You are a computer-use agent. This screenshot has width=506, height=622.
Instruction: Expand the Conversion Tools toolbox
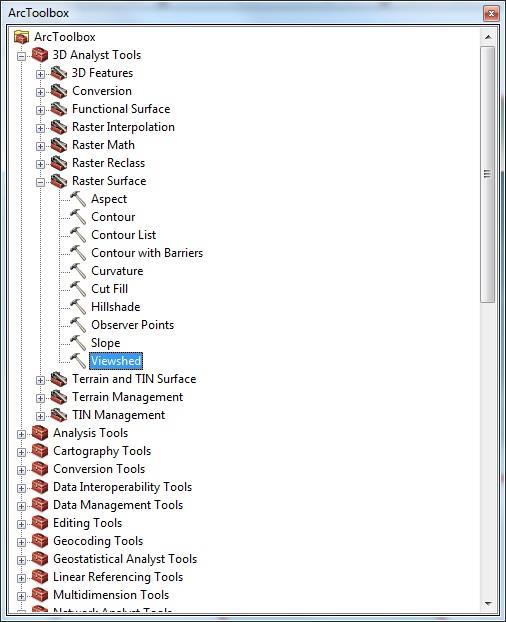point(21,470)
